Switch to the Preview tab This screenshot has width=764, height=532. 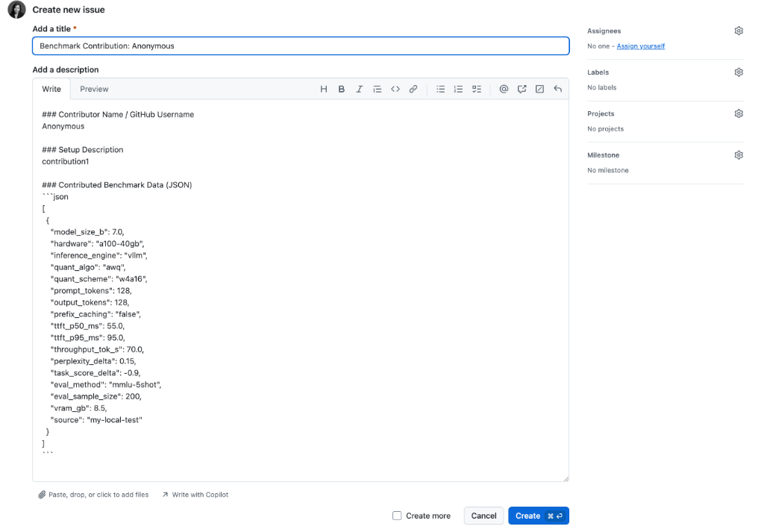pos(94,89)
